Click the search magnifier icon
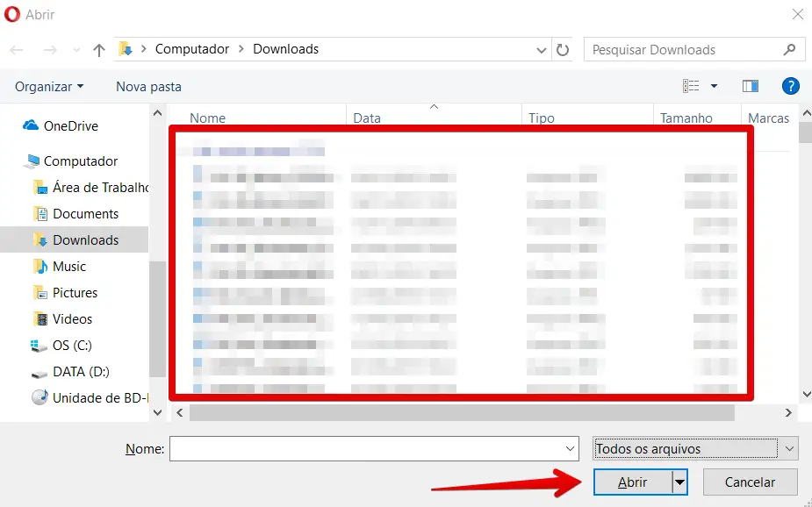Viewport: 812px width, 507px height. [x=790, y=50]
